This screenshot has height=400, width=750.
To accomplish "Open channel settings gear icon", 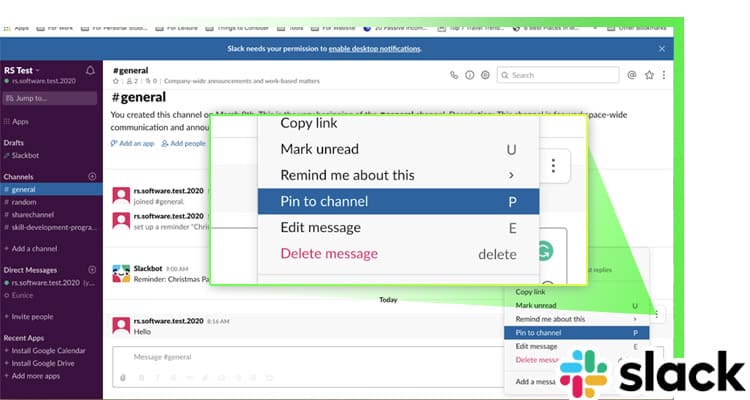I will tap(485, 75).
